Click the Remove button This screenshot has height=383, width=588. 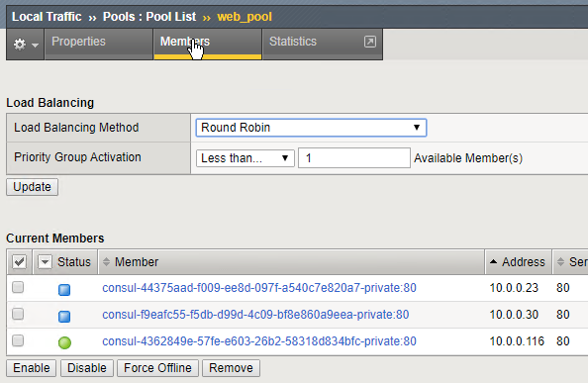pos(231,368)
